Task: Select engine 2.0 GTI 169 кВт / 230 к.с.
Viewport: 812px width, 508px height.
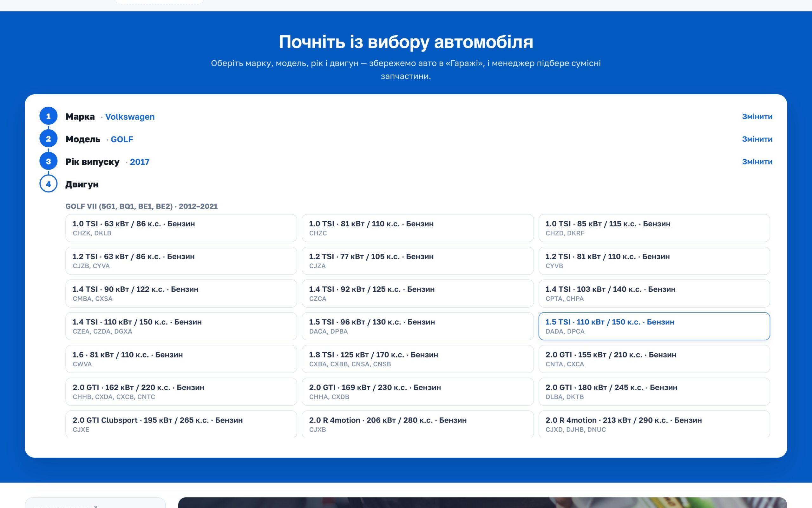Action: click(417, 392)
